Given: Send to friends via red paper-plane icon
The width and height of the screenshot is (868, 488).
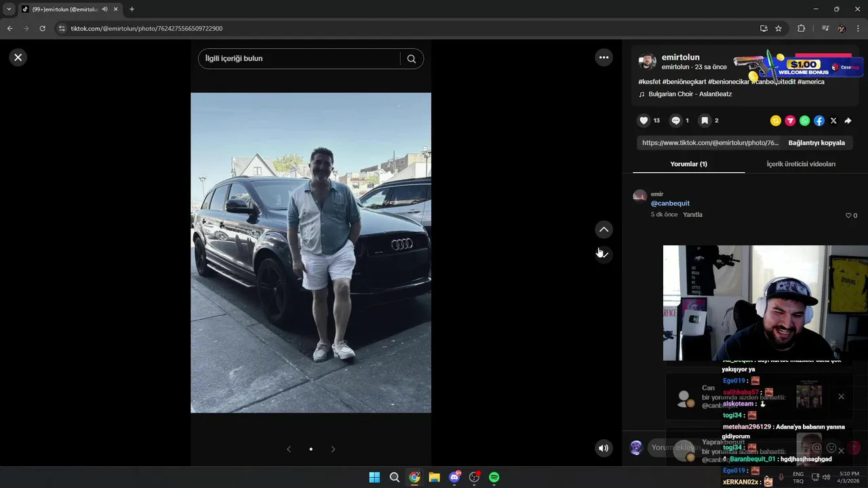Looking at the screenshot, I should click(790, 121).
